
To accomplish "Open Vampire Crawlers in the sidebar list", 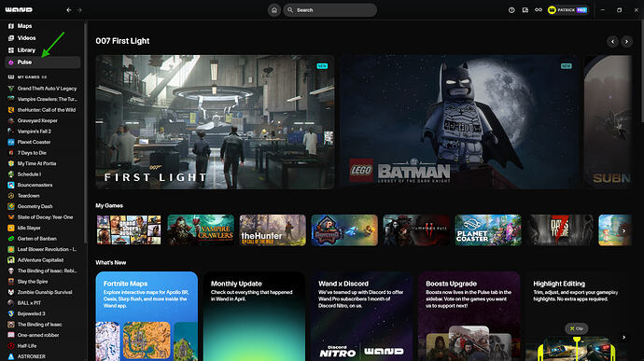I will pyautogui.click(x=43, y=99).
